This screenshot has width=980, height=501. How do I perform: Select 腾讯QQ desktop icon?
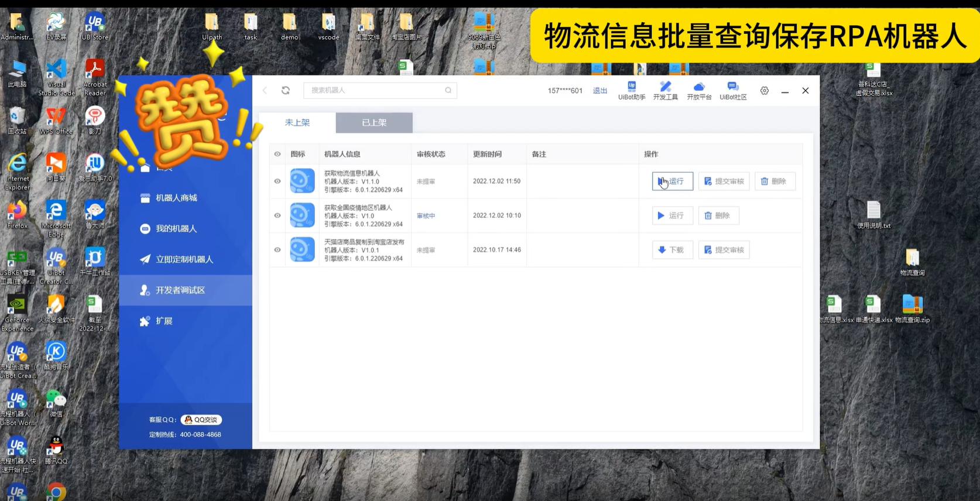click(56, 451)
